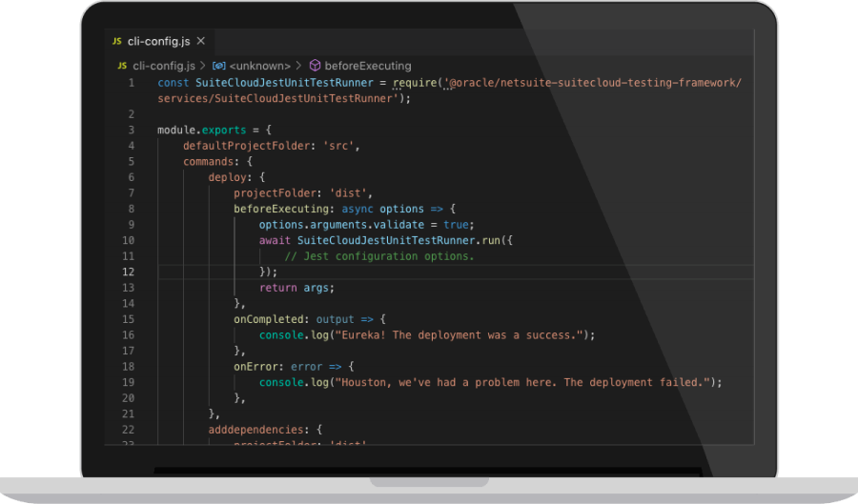Image resolution: width=858 pixels, height=504 pixels.
Task: Click 'dist' string on line 7
Action: click(x=348, y=193)
